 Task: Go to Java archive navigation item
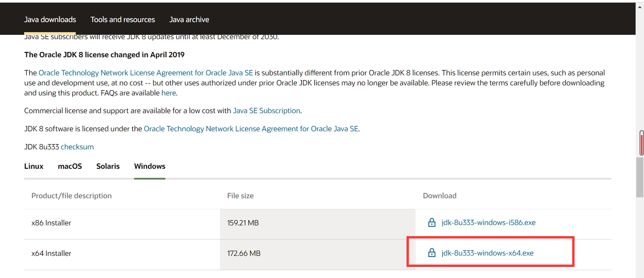(x=189, y=20)
